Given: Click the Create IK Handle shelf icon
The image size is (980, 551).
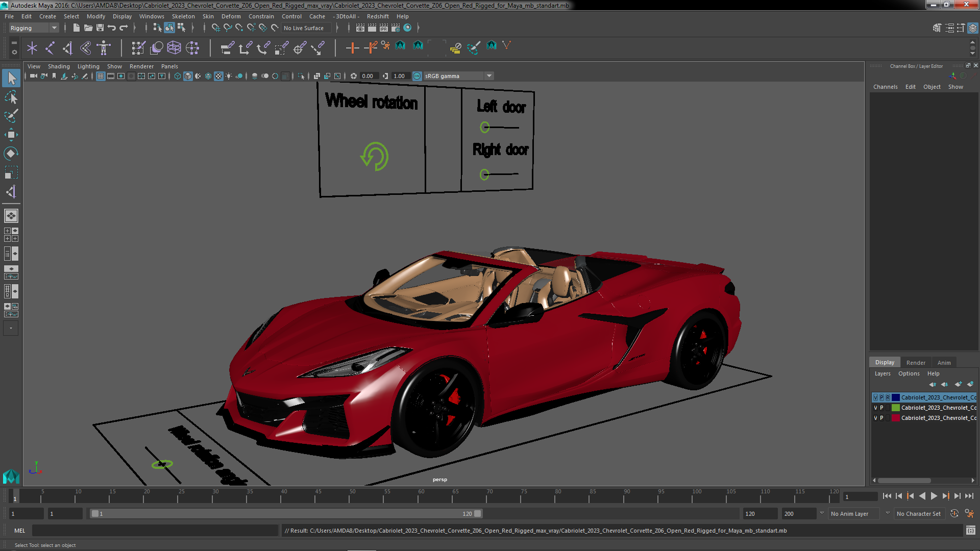Looking at the screenshot, I should (x=68, y=48).
